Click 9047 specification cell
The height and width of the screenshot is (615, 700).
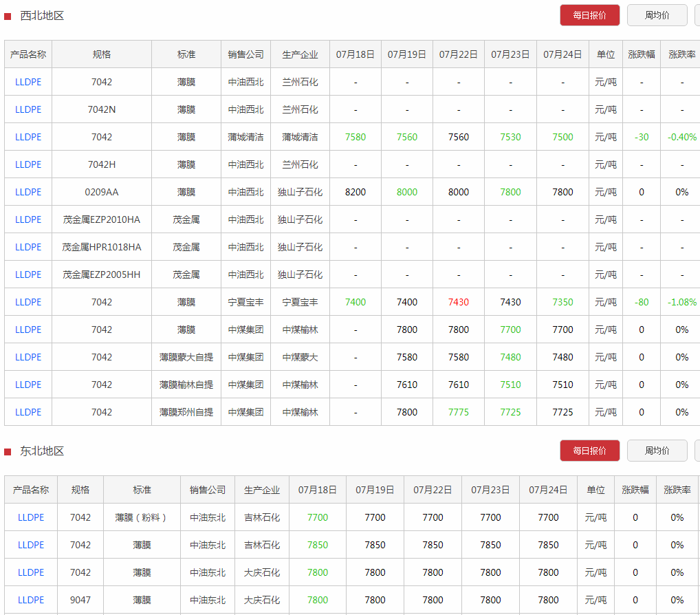80,600
